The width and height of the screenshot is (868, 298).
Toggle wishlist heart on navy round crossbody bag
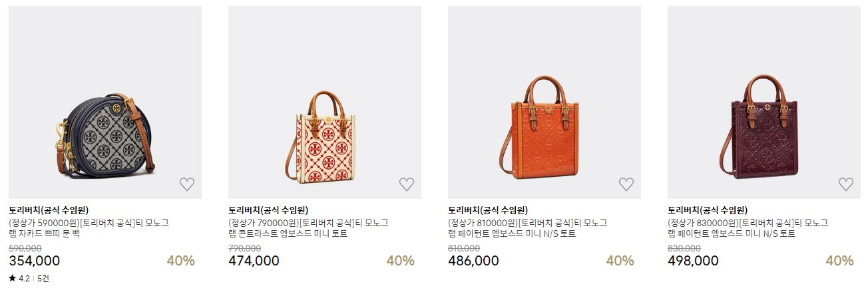click(187, 184)
